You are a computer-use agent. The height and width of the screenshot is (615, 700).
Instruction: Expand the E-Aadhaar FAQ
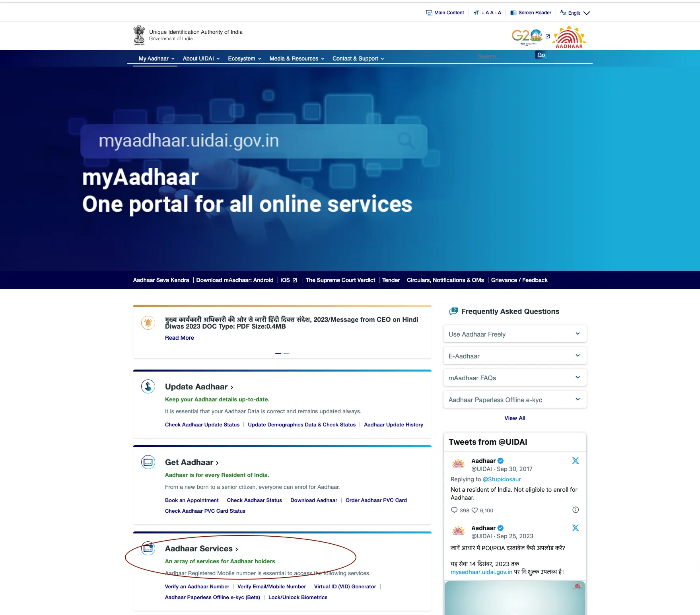pyautogui.click(x=515, y=356)
